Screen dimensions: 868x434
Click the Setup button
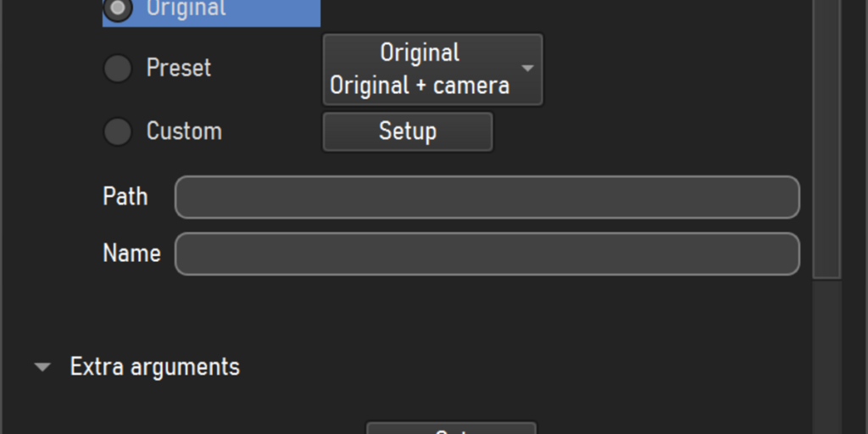[x=408, y=131]
